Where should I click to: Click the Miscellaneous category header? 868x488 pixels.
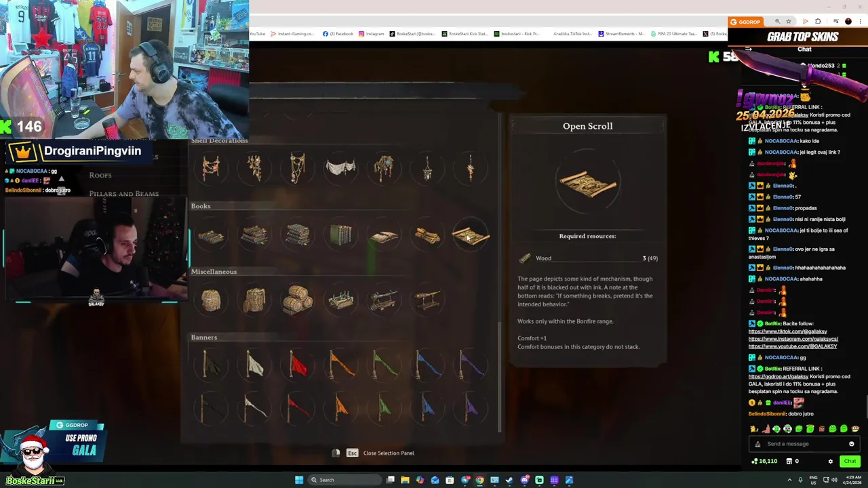click(214, 272)
